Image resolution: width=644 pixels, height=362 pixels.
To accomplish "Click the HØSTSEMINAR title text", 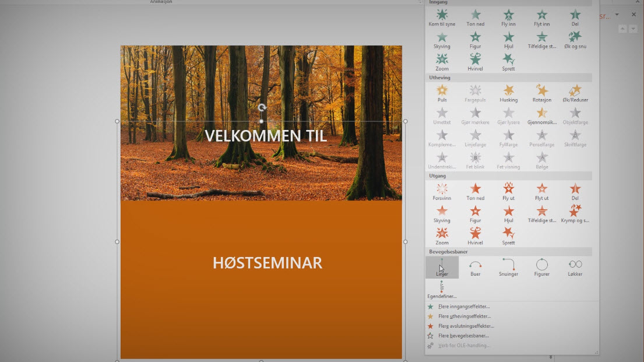I will [x=268, y=263].
